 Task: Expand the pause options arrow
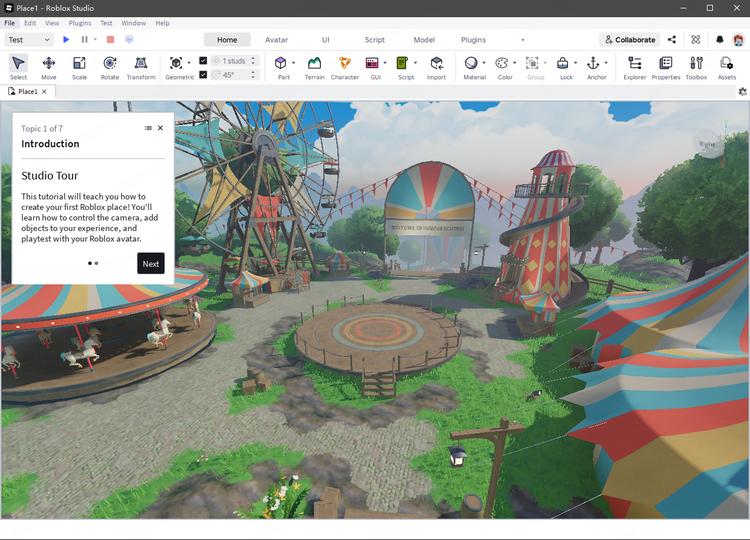click(95, 40)
